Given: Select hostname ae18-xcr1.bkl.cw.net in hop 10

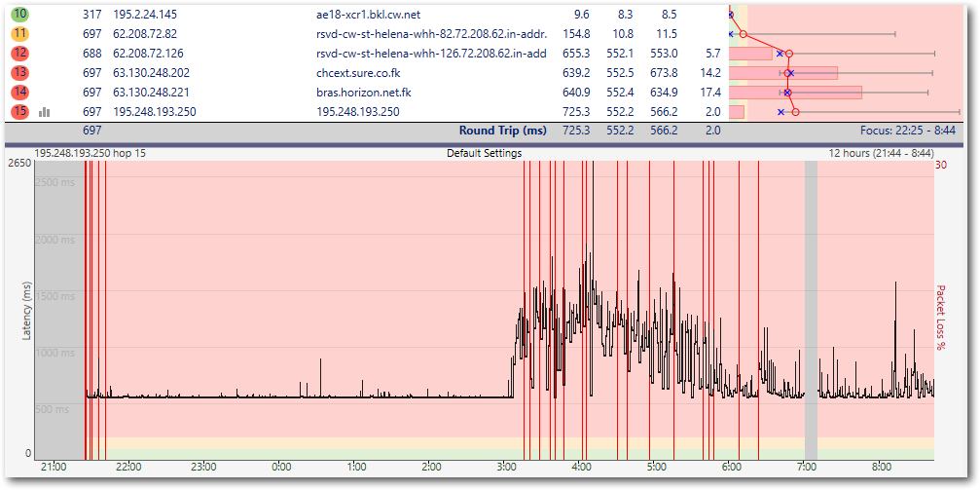Looking at the screenshot, I should (368, 15).
